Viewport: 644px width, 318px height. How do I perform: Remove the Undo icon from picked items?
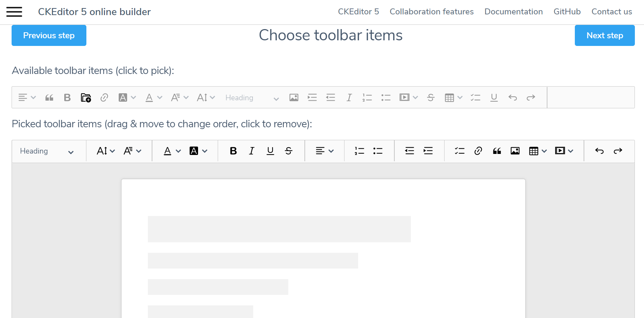[x=599, y=151]
